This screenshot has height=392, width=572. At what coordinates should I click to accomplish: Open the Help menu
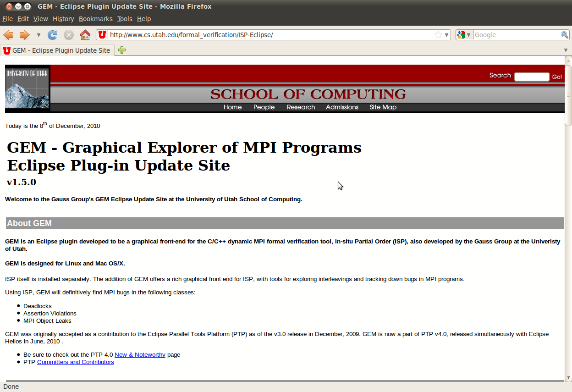[x=144, y=19]
